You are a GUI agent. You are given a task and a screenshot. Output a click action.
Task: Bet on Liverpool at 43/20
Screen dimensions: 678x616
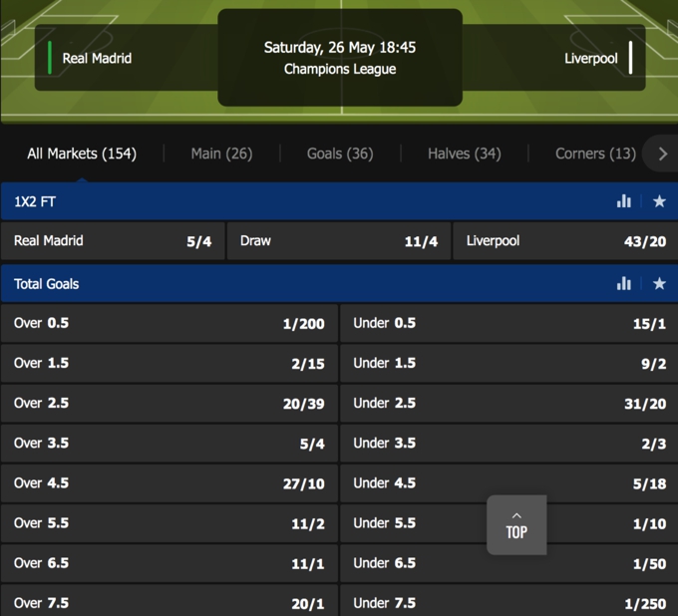coord(565,241)
